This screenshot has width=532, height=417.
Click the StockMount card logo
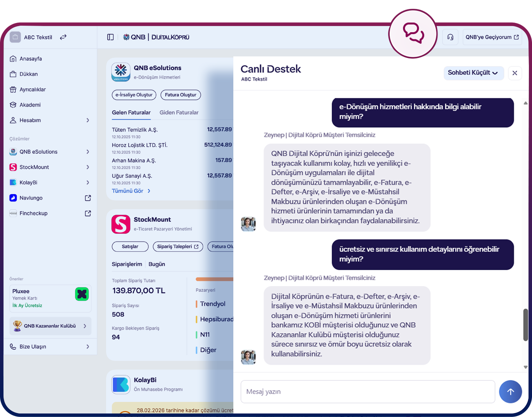point(121,224)
